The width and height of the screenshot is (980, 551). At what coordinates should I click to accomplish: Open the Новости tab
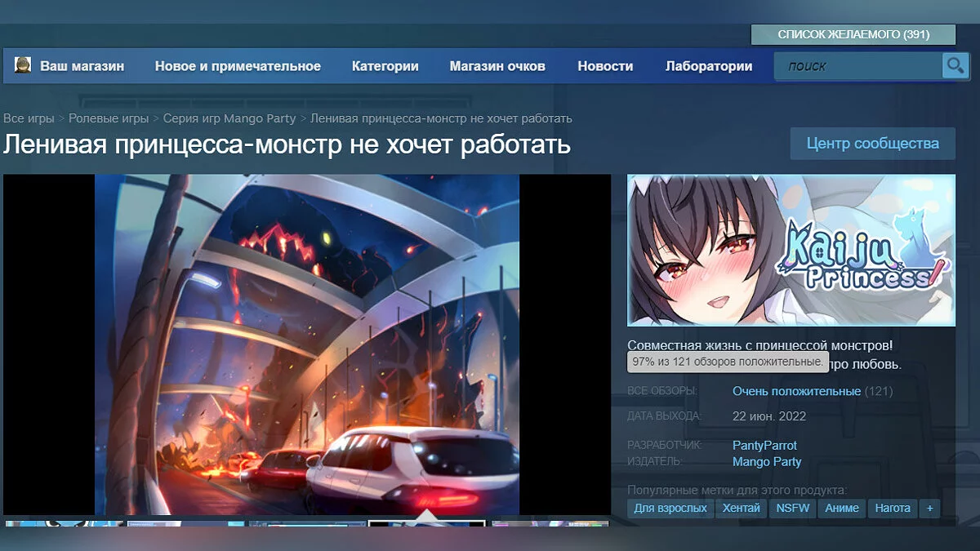coord(605,66)
